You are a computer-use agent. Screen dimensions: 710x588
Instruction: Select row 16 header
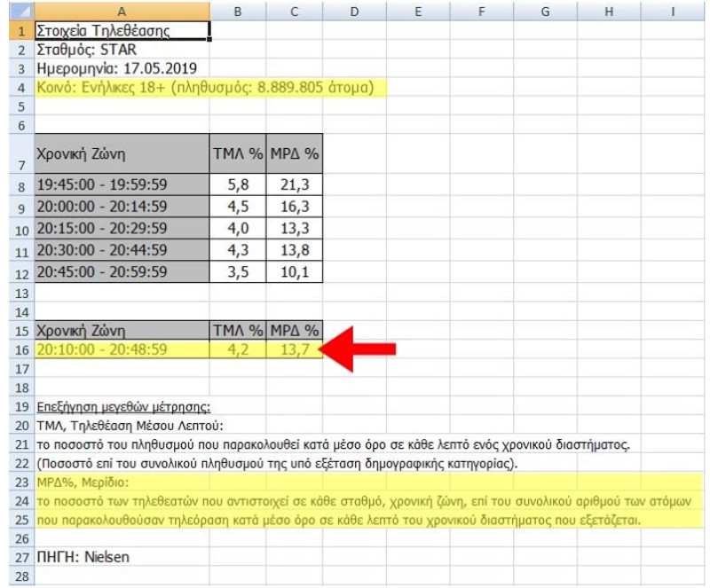pos(21,349)
